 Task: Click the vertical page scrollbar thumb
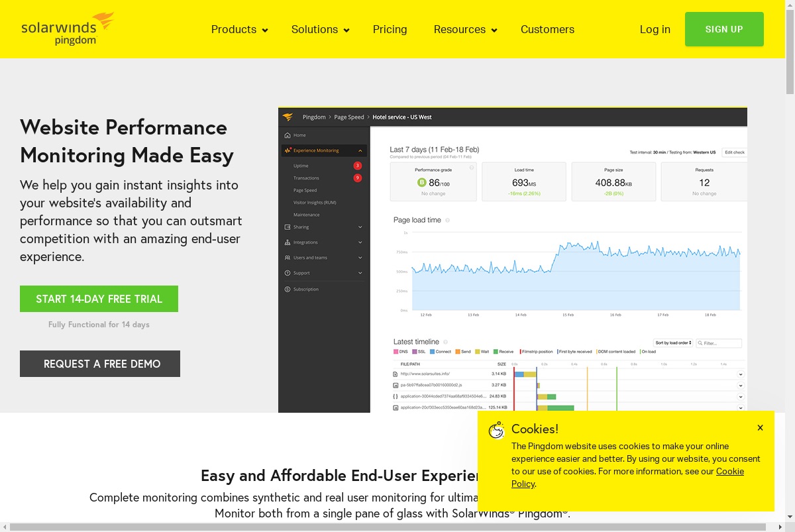click(x=790, y=53)
